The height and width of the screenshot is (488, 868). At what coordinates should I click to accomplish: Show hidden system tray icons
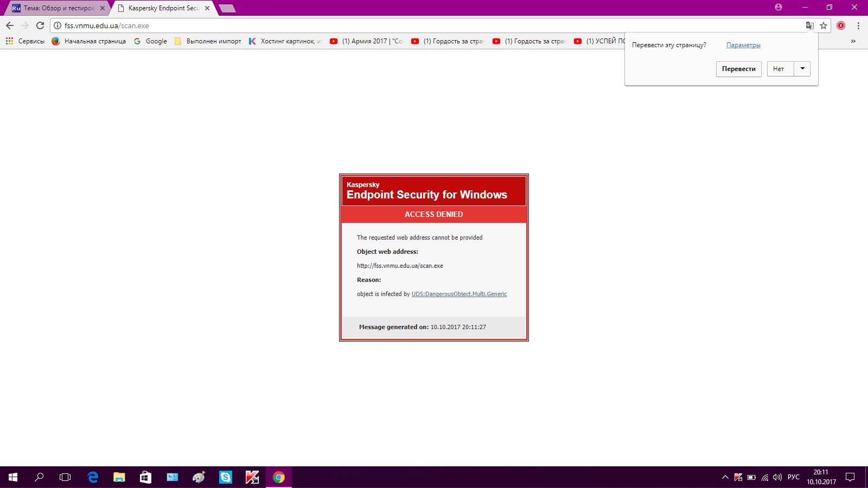point(725,477)
